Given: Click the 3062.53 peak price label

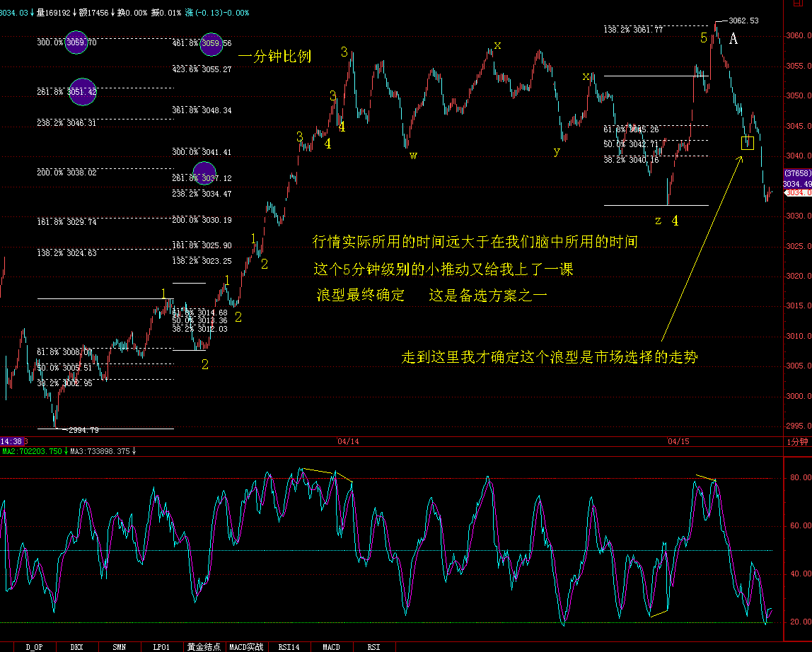Looking at the screenshot, I should [x=743, y=21].
